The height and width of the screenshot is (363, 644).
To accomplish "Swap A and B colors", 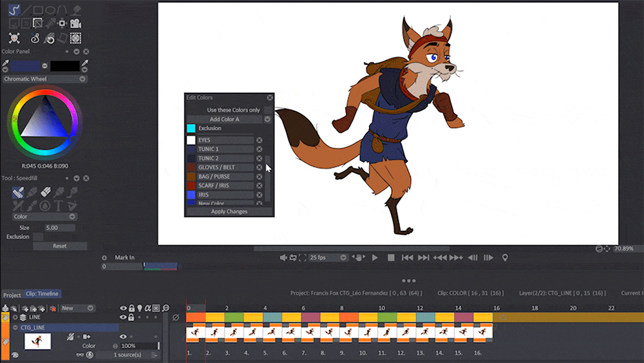I will point(44,66).
